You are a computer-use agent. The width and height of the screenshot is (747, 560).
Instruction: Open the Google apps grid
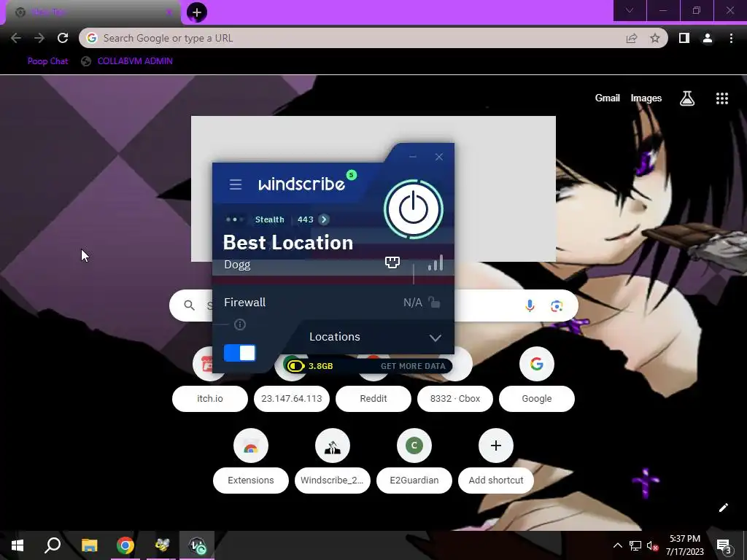[x=722, y=98]
